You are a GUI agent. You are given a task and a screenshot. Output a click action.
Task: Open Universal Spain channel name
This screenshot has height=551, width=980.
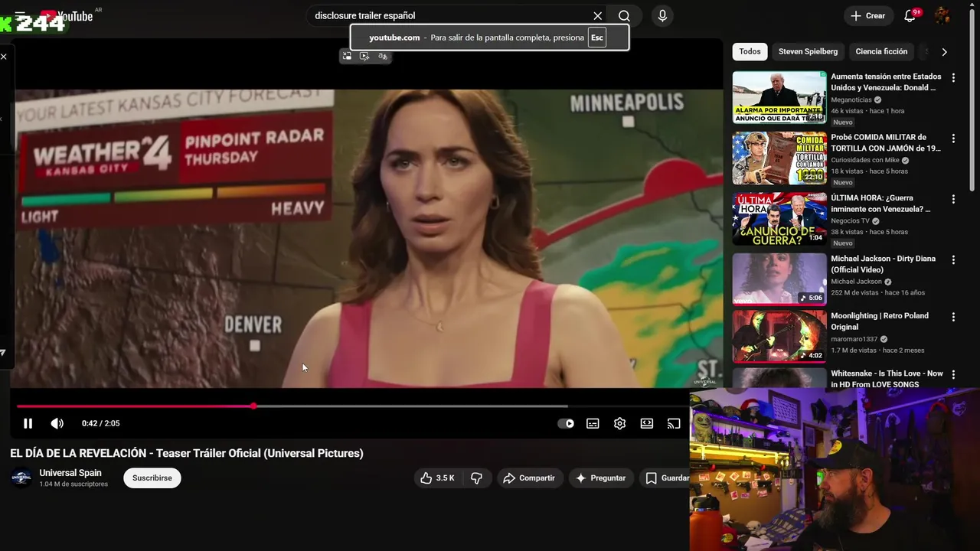click(x=70, y=473)
